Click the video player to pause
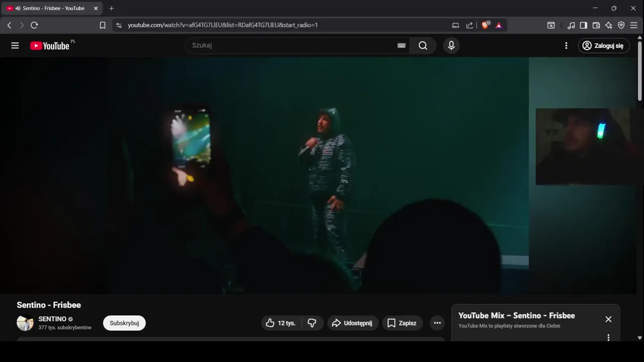This screenshot has width=644, height=362. [318, 175]
